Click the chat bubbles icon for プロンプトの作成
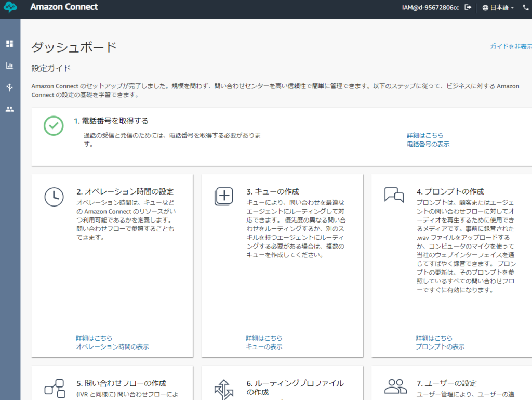Image resolution: width=532 pixels, height=400 pixels. click(394, 195)
